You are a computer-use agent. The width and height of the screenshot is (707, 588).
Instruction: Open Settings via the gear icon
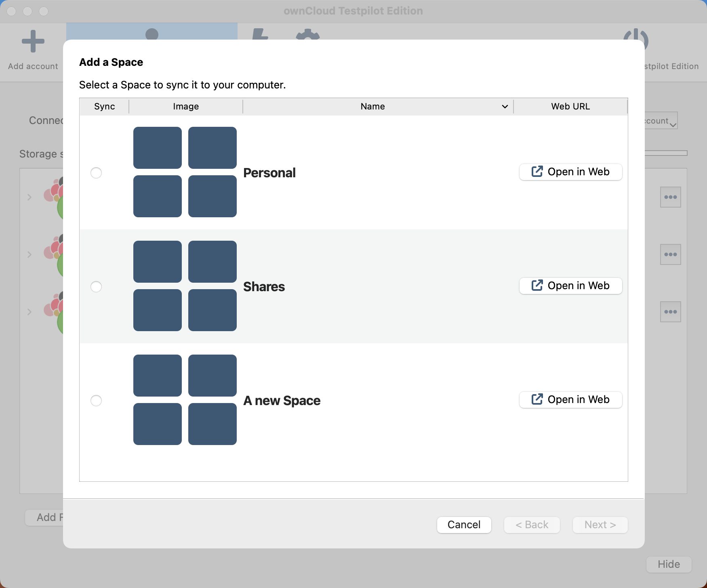click(307, 36)
